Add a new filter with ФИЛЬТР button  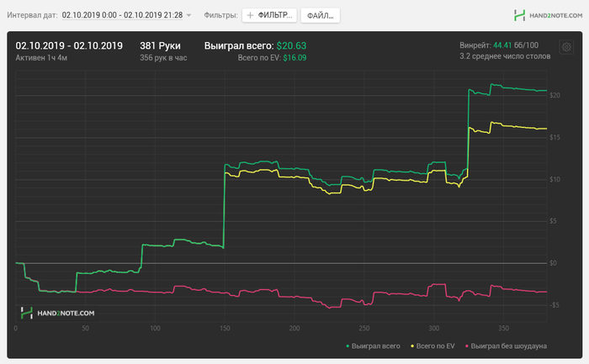[x=269, y=15]
